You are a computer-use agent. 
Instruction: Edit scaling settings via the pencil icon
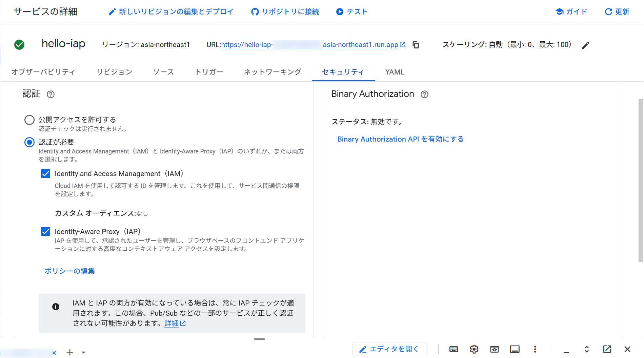(586, 45)
